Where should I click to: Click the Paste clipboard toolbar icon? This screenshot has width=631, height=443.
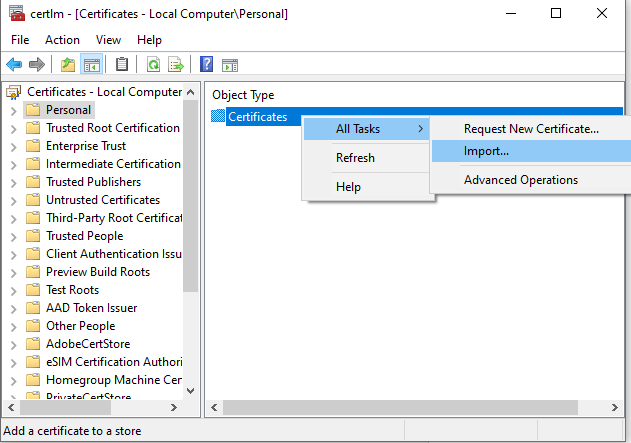pos(122,64)
